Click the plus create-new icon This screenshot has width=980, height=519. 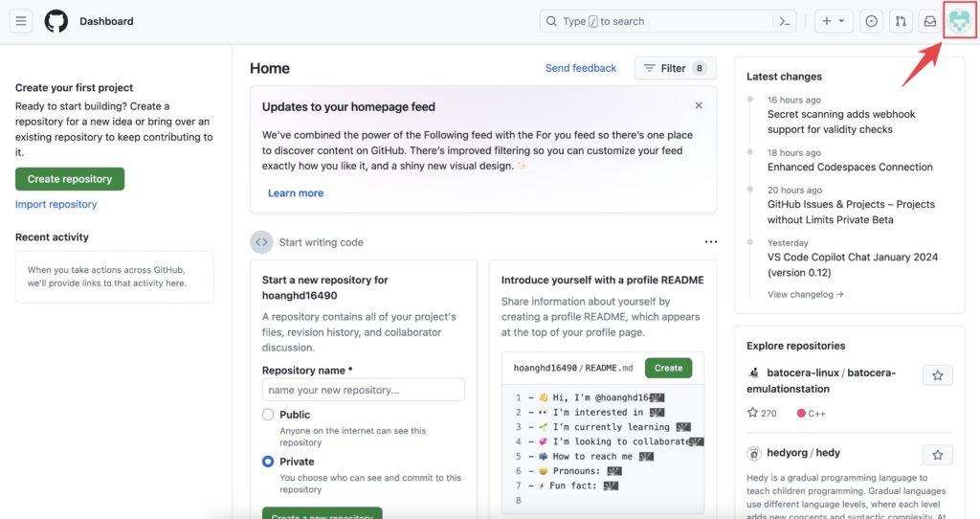pos(826,21)
